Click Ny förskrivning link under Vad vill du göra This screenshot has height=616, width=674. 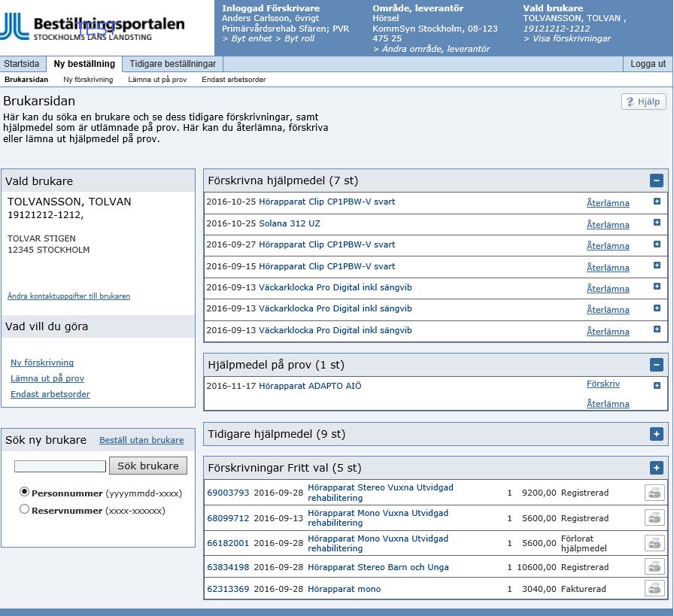tap(42, 363)
